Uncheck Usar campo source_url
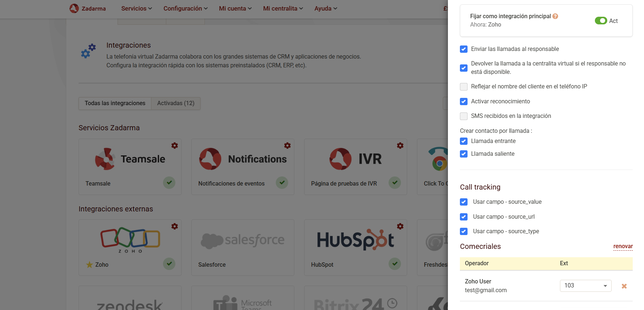644x310 pixels. (464, 217)
